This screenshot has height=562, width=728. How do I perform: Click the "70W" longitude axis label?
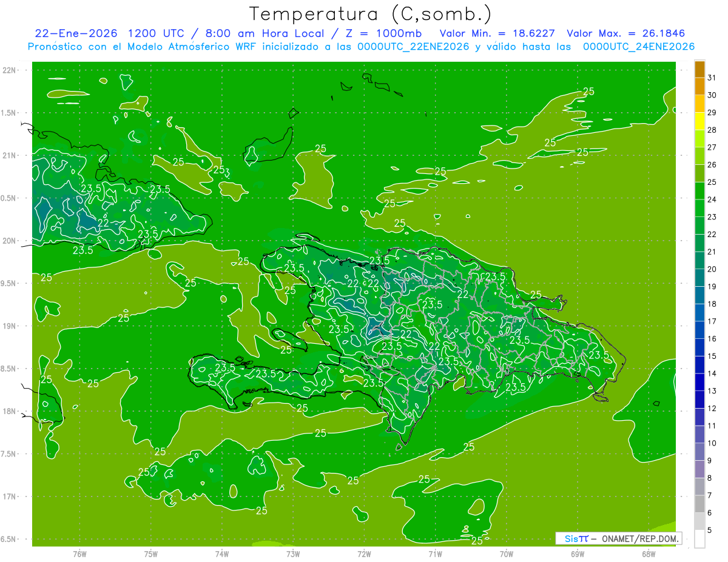pyautogui.click(x=507, y=554)
